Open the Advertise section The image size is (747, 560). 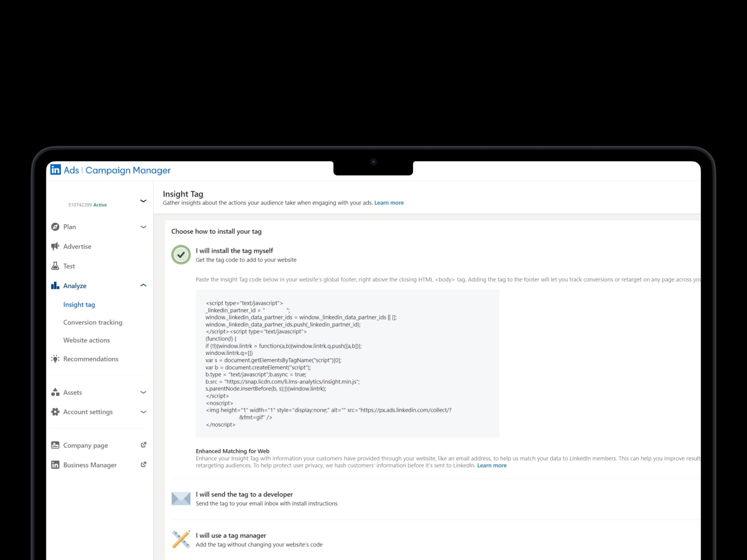(77, 246)
